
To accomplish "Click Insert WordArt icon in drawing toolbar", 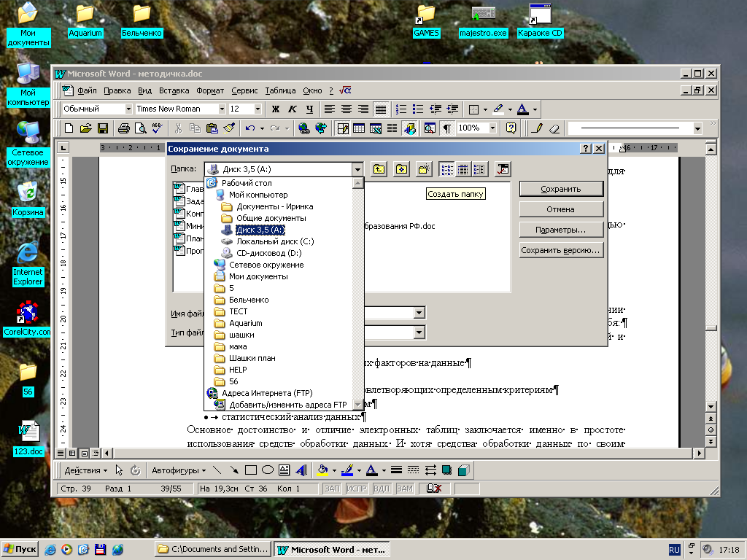I will coord(301,470).
